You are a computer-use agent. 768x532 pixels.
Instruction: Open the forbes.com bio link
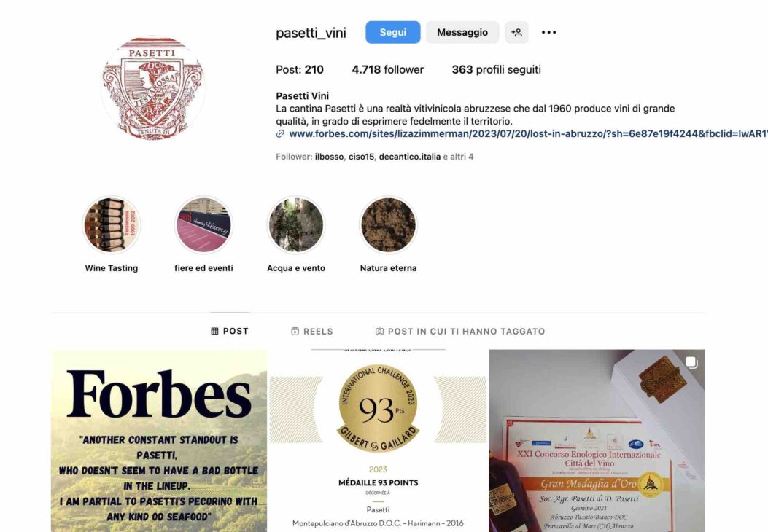(528, 133)
